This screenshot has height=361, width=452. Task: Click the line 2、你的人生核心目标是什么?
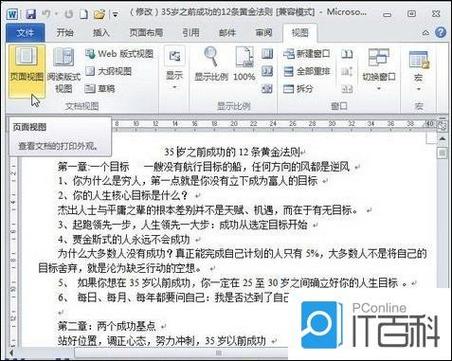click(123, 196)
